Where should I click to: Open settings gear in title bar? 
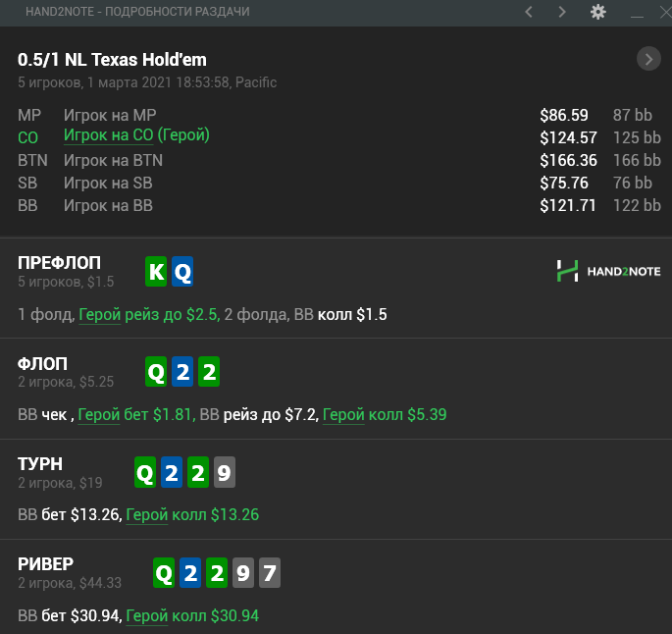pyautogui.click(x=597, y=12)
